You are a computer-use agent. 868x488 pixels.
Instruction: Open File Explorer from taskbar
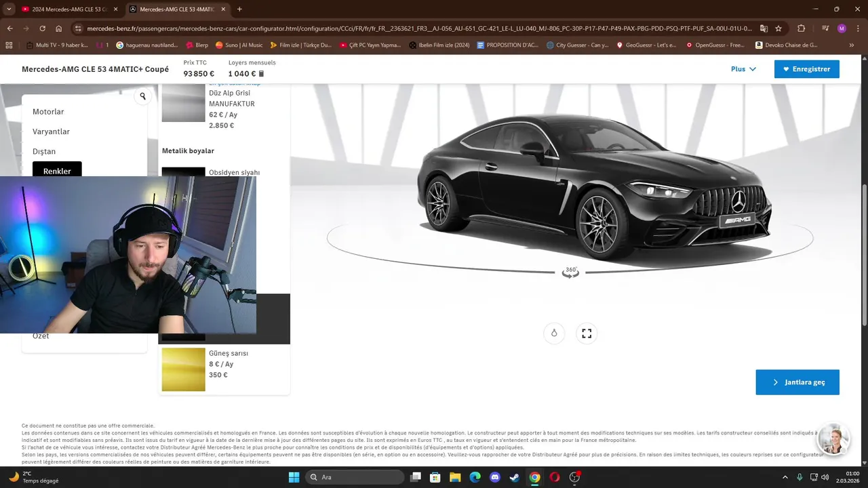pyautogui.click(x=455, y=477)
